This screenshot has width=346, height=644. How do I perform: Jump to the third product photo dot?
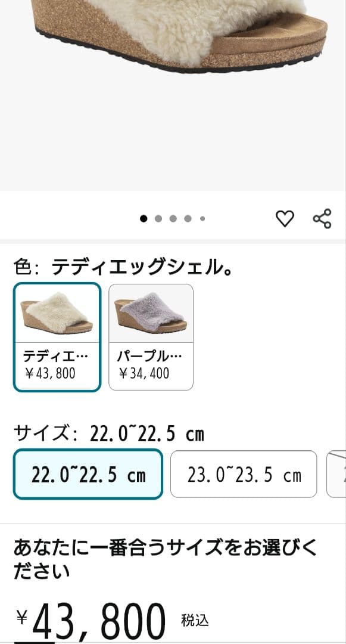click(174, 218)
